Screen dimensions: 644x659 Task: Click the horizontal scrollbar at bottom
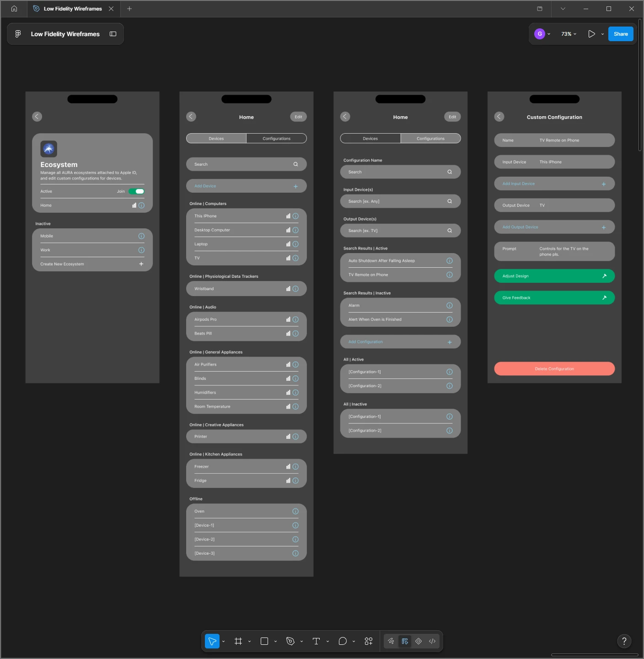coord(595,655)
